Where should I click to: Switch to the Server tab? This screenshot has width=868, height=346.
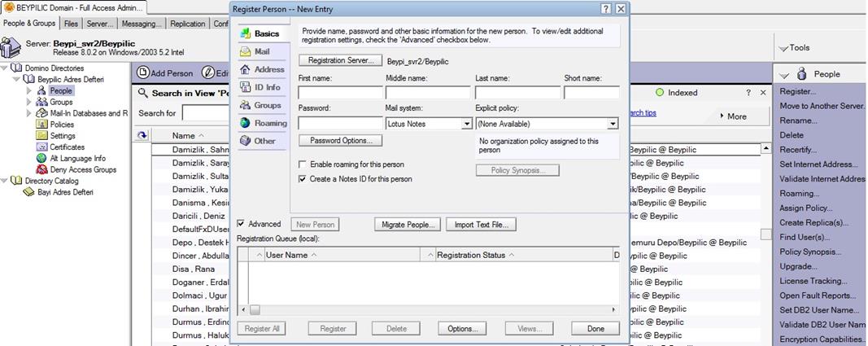coord(100,24)
